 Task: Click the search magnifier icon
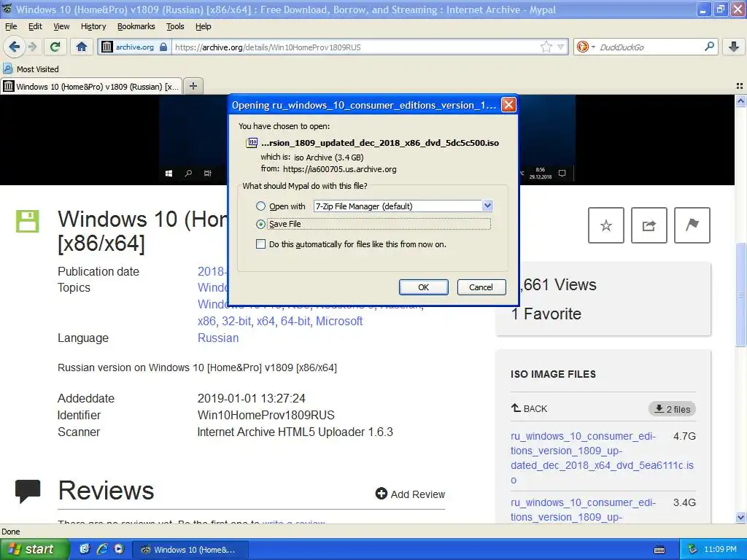click(x=709, y=46)
